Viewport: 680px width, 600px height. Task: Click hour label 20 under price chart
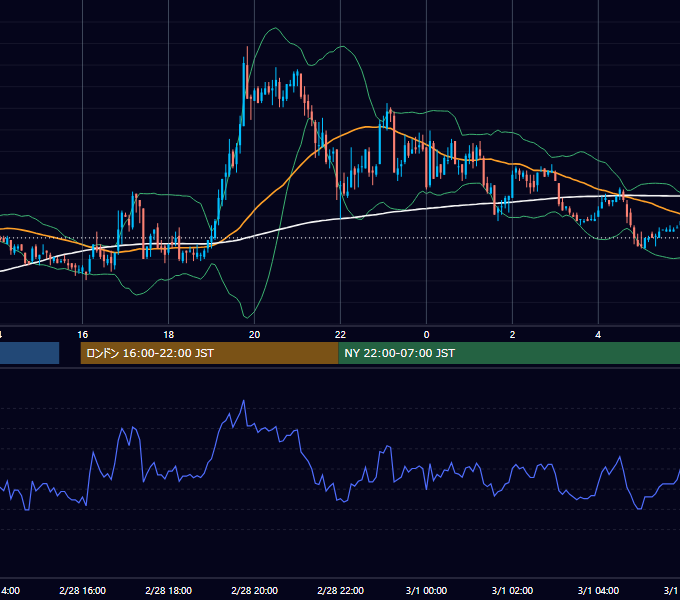coord(255,335)
